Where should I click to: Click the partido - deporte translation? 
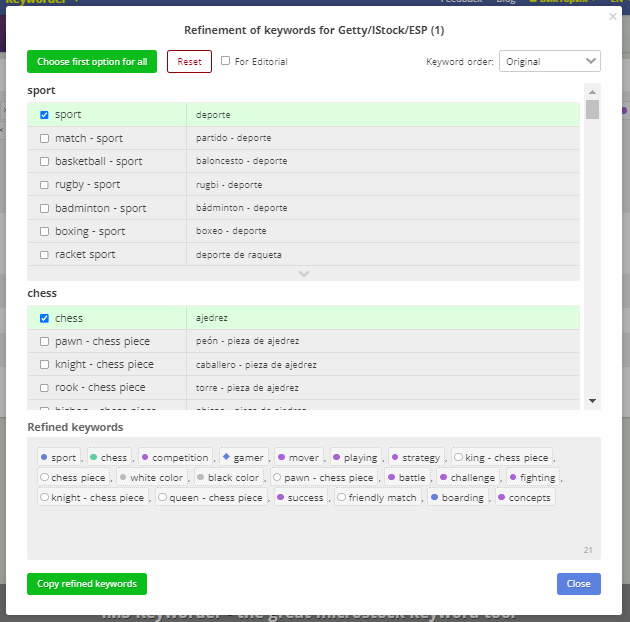[233, 138]
